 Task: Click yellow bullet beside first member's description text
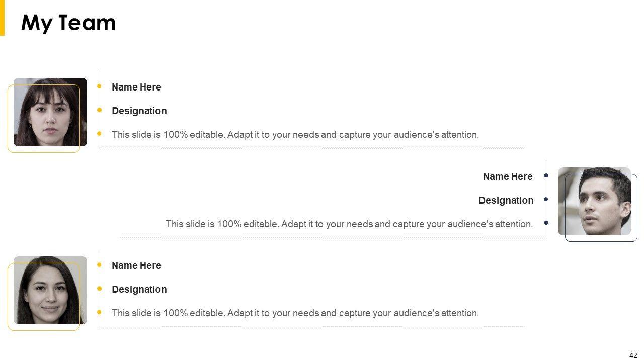99,134
